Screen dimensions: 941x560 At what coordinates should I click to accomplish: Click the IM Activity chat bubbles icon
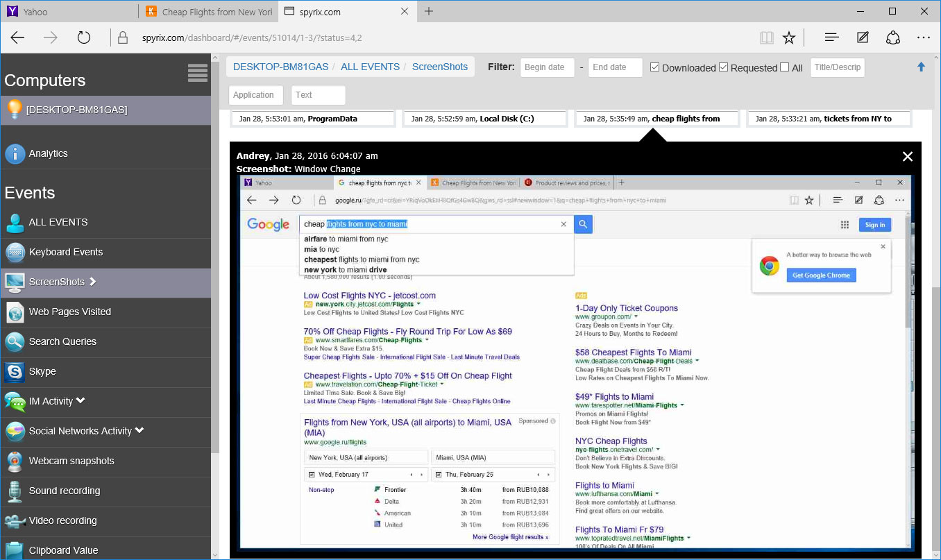[x=15, y=402]
